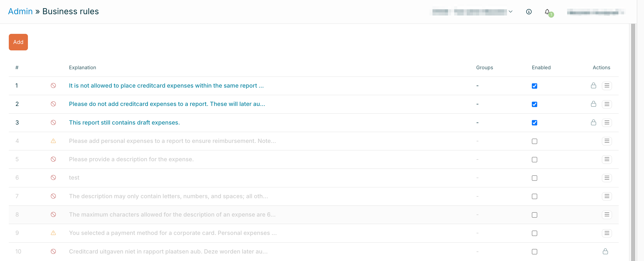Go to Admin via the breadcrumb link
The width and height of the screenshot is (644, 261).
(x=20, y=11)
